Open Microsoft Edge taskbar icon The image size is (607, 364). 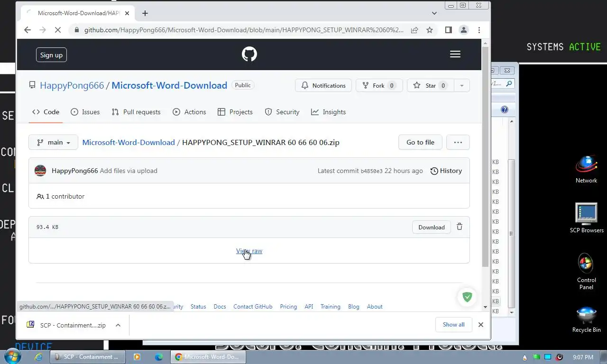pos(158,357)
